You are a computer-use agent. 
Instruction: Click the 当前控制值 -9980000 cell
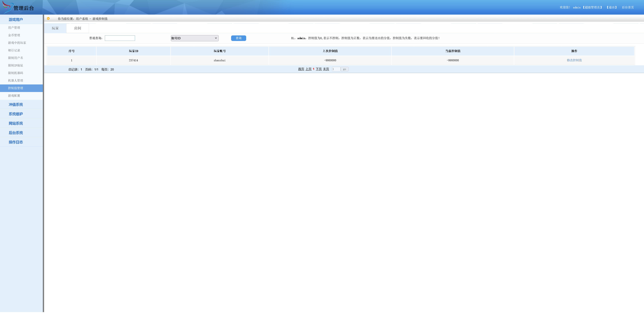click(x=453, y=60)
